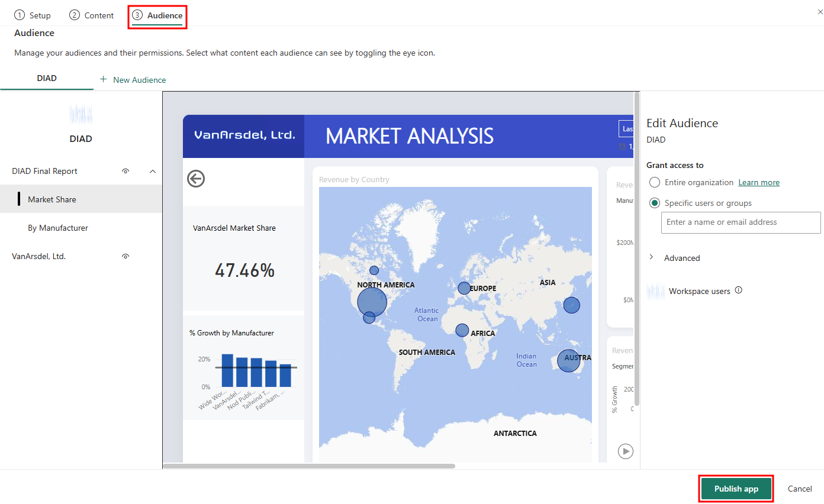Click the MARKET ANALYSIS title

(410, 136)
